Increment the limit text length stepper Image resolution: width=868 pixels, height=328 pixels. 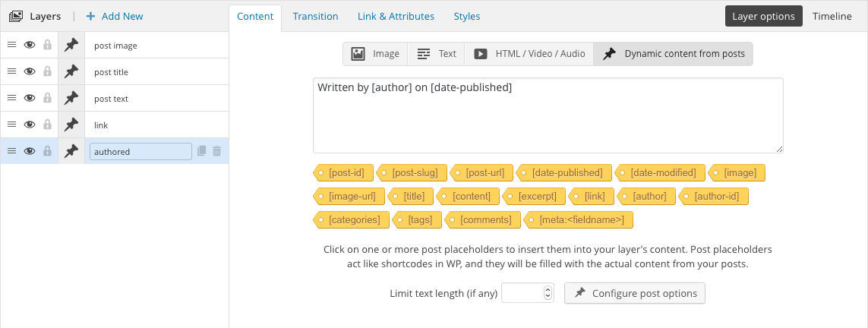coord(548,289)
